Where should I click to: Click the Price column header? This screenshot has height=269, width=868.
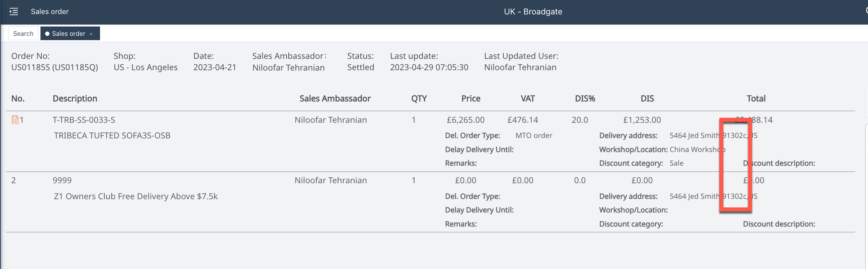click(471, 99)
